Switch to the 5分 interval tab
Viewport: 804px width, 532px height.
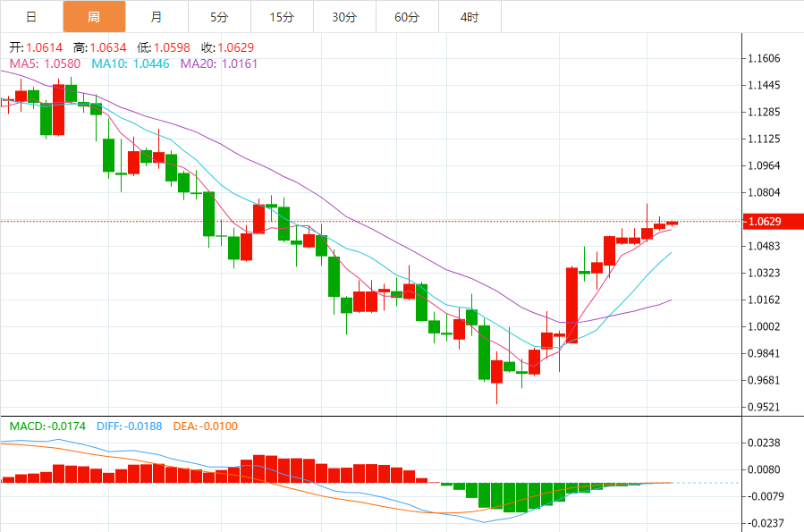pyautogui.click(x=219, y=17)
